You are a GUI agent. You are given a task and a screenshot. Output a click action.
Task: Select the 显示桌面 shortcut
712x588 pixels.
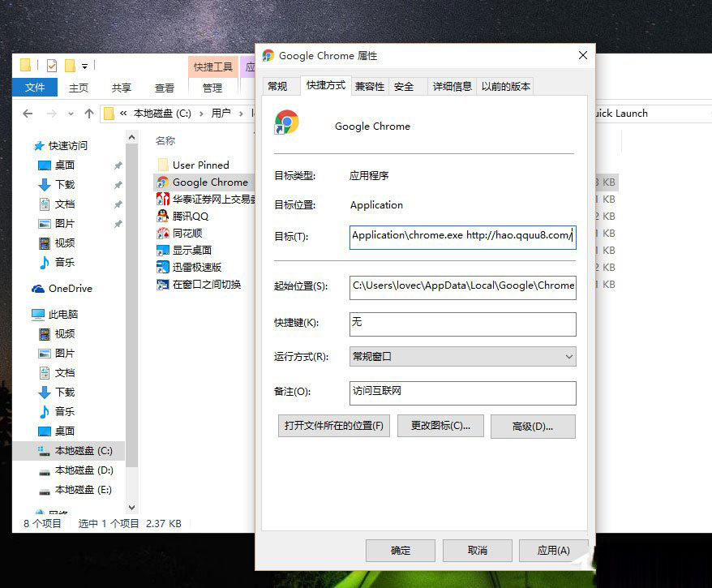coord(184,250)
